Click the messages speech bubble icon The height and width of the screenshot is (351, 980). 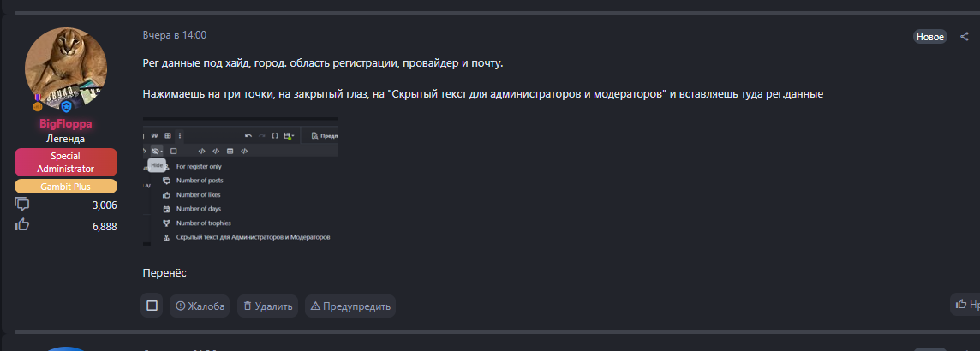[22, 205]
